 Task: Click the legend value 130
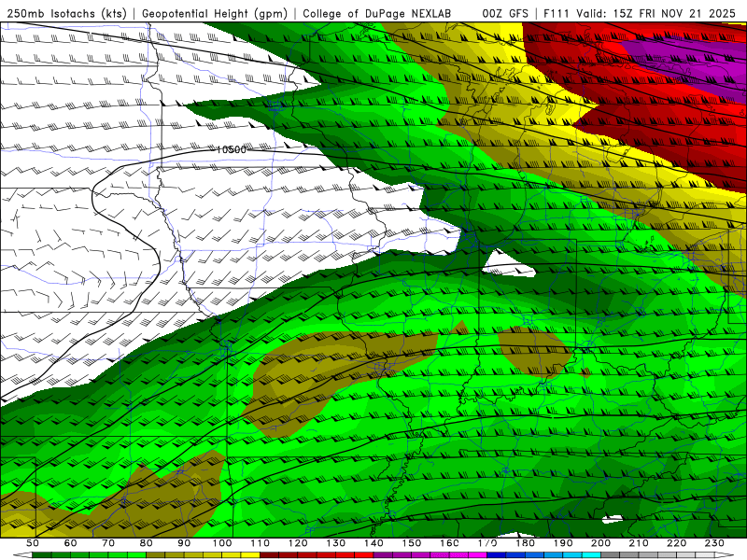click(x=336, y=543)
